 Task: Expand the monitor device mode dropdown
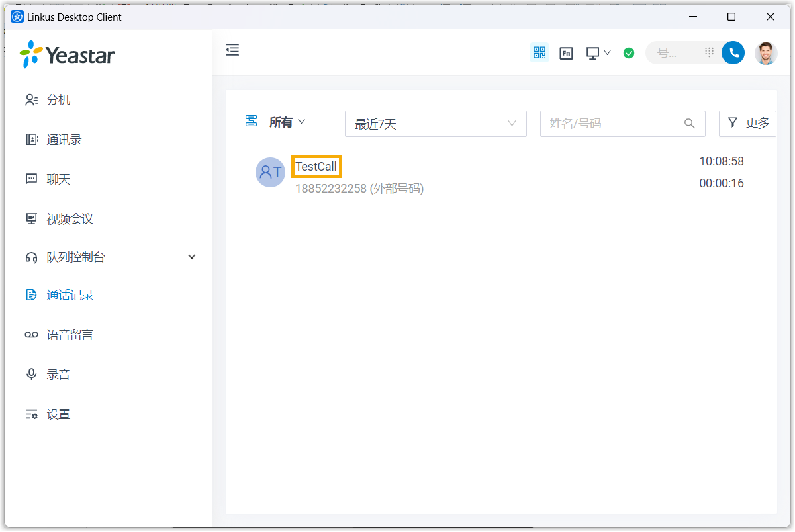pyautogui.click(x=598, y=53)
